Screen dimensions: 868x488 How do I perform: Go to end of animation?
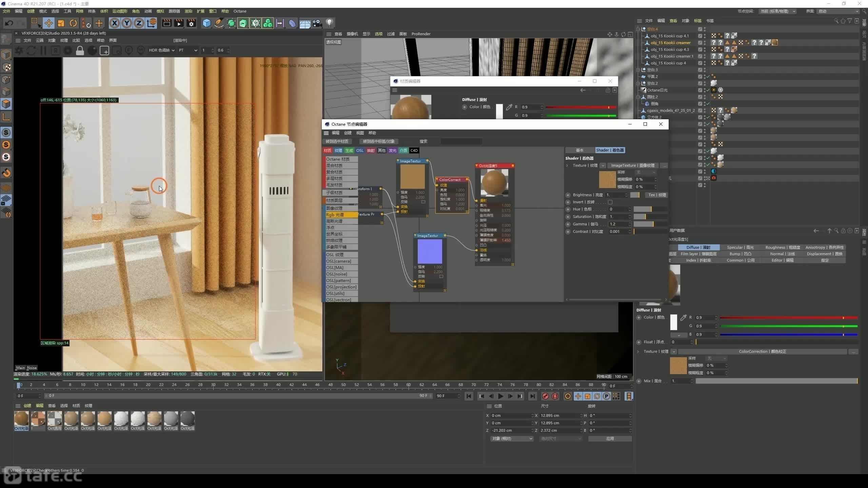pos(532,396)
